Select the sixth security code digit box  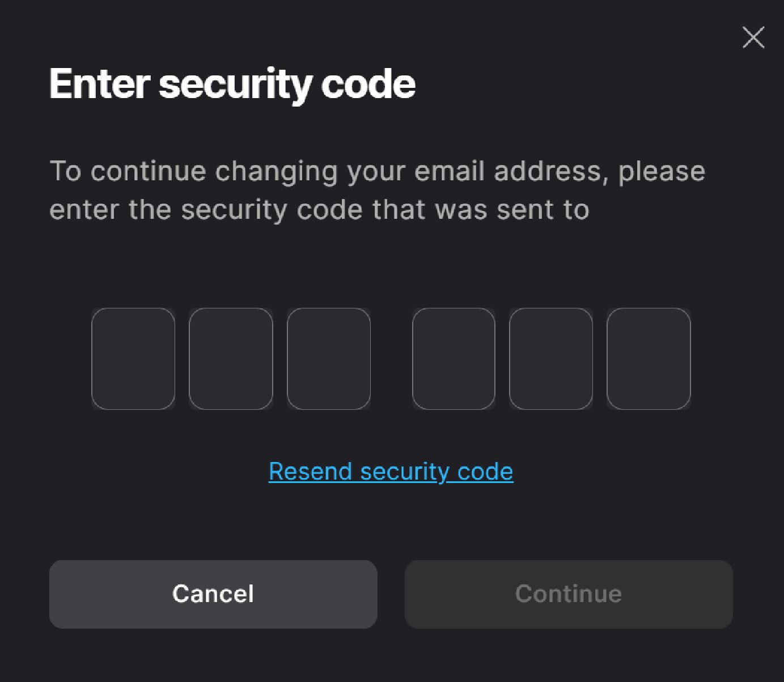click(x=649, y=358)
